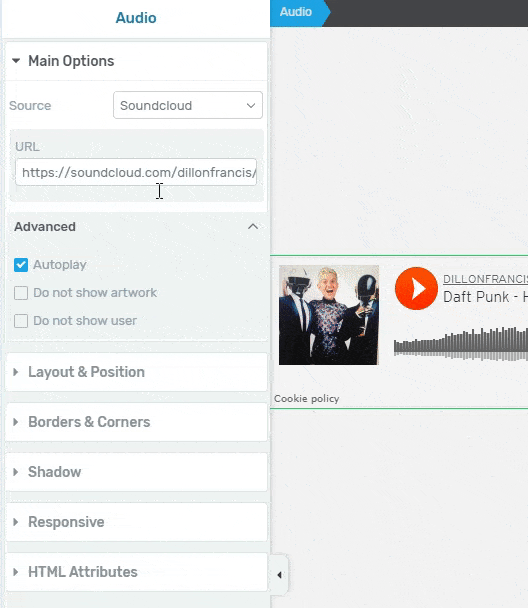Viewport: 528px width, 608px height.
Task: Disable the Autoplay checkbox
Action: tap(21, 265)
